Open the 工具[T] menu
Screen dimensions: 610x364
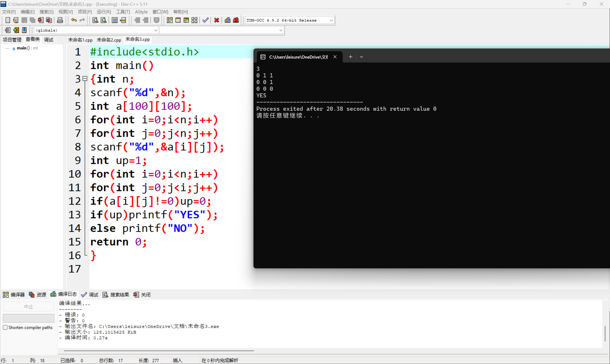(123, 11)
